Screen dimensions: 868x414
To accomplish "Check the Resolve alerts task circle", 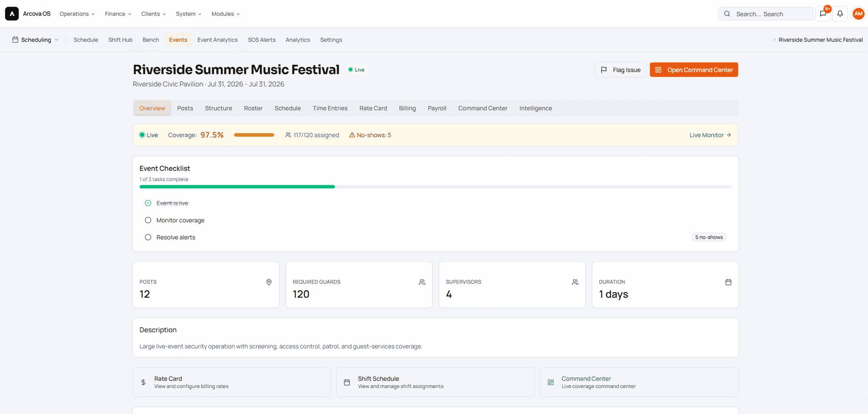I will point(148,237).
